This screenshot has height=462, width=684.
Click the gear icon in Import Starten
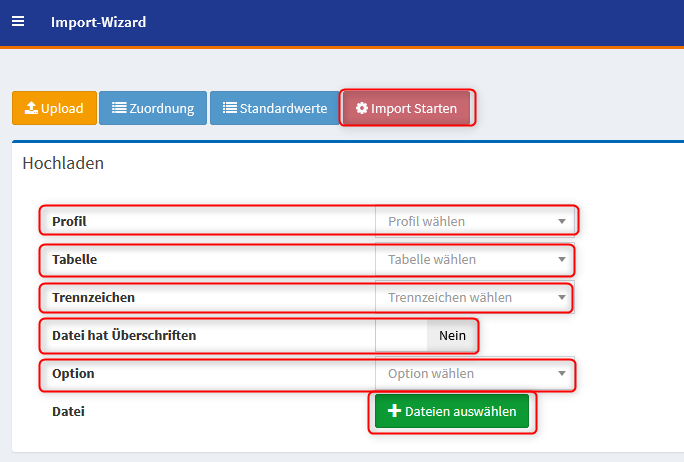[362, 108]
